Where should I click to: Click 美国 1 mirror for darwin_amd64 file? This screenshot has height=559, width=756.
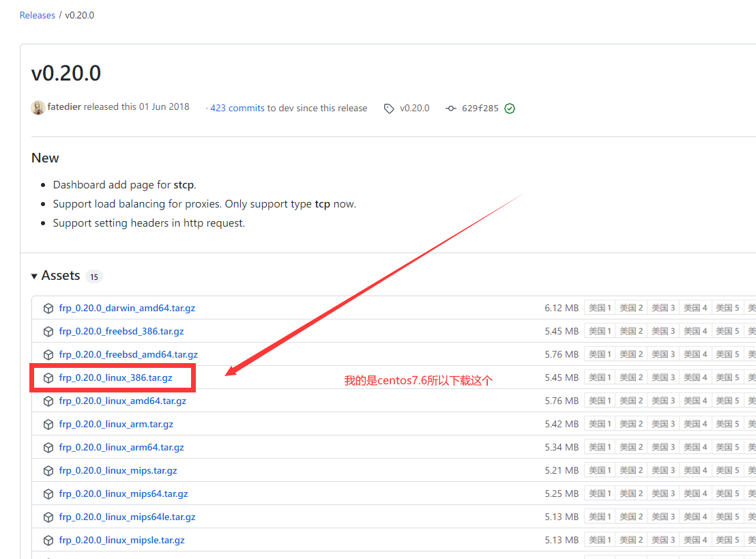click(600, 308)
